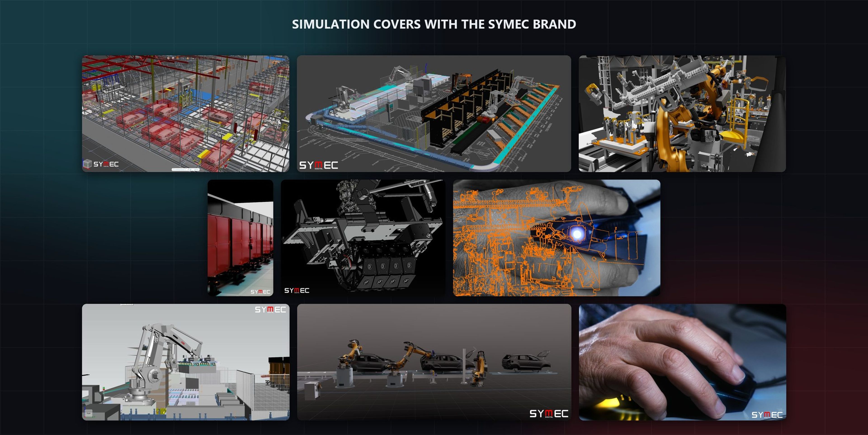Click the SYMEC logo on the car body line image
This screenshot has height=435, width=868.
pyautogui.click(x=549, y=414)
